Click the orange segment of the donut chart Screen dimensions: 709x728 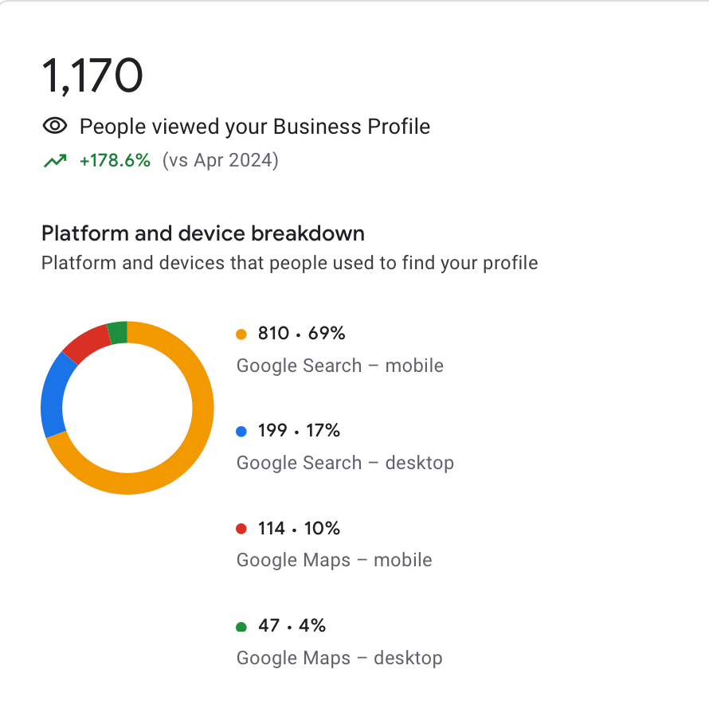pyautogui.click(x=202, y=409)
